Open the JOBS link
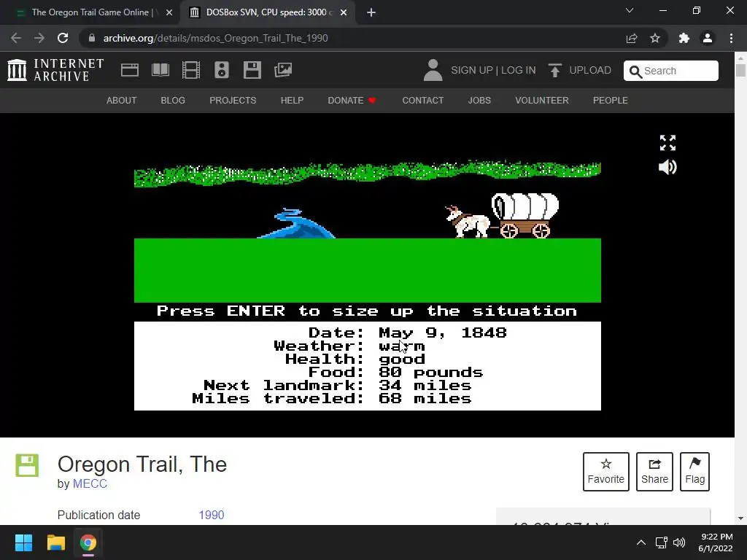747x560 pixels. 479,101
